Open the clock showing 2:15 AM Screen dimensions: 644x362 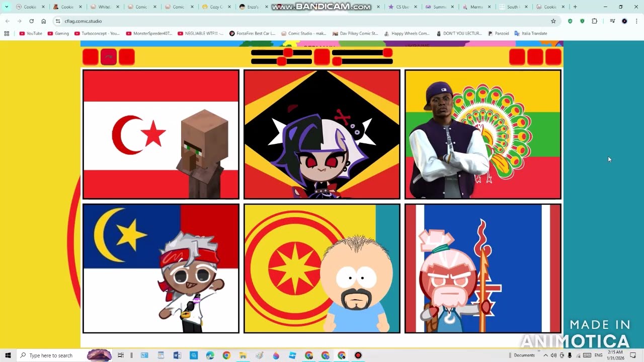(x=615, y=355)
